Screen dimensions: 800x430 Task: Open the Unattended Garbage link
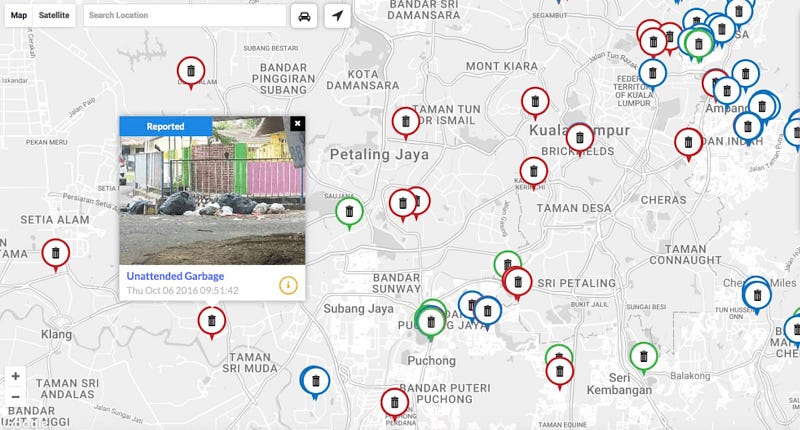tap(175, 276)
